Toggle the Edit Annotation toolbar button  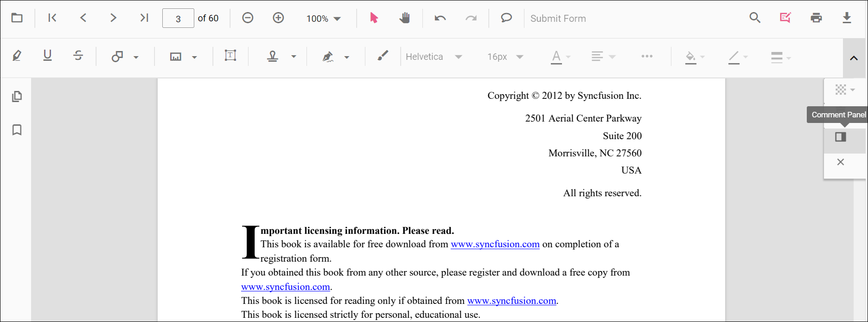tap(785, 18)
